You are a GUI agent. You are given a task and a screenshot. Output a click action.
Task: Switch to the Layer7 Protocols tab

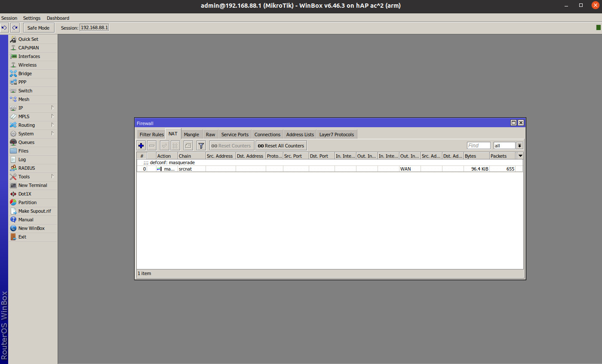coord(337,135)
